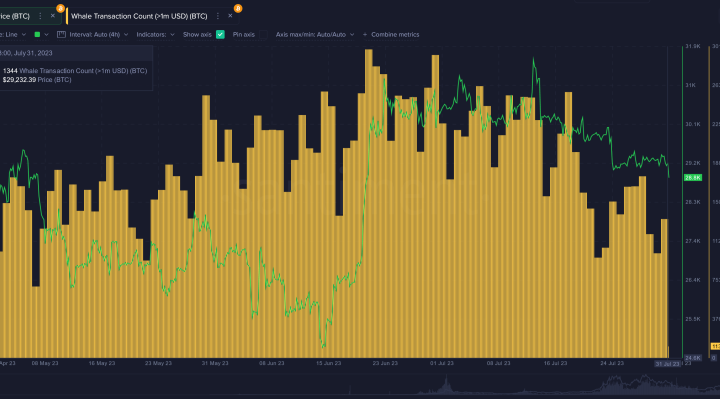Click the 31K price axis label
The width and height of the screenshot is (720, 399).
690,85
